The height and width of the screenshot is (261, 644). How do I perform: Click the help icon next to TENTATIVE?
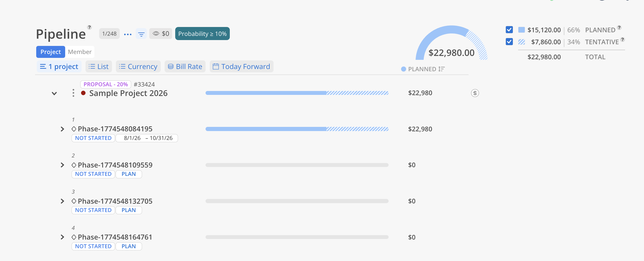(623, 40)
